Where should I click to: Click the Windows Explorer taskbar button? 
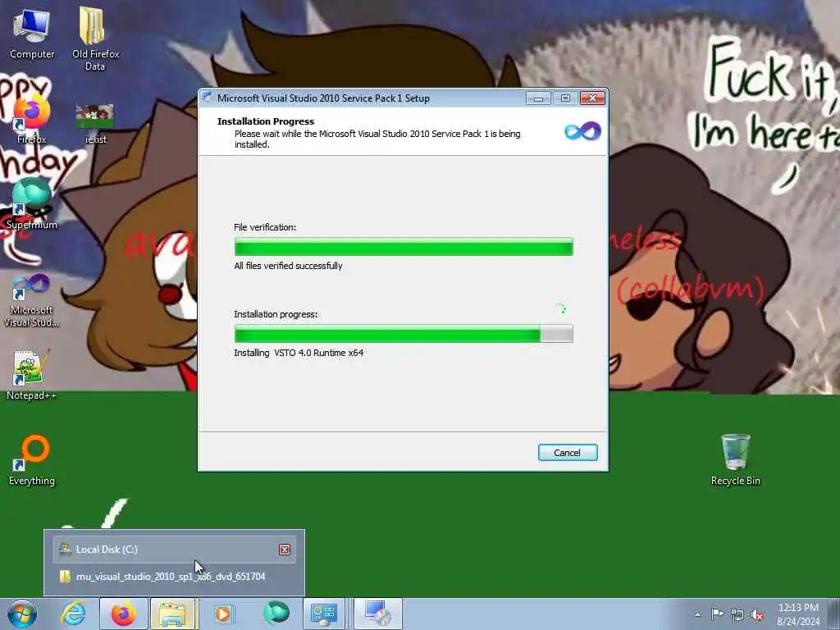pos(174,614)
